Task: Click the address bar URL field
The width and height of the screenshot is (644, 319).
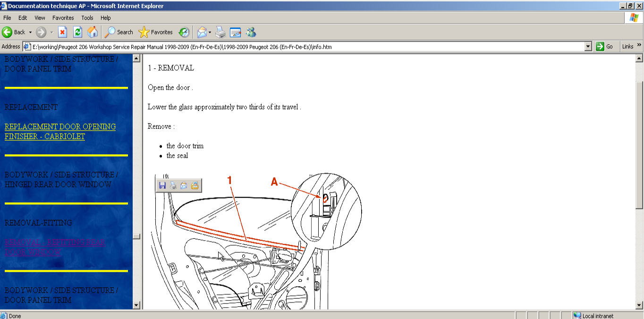Action: point(308,47)
